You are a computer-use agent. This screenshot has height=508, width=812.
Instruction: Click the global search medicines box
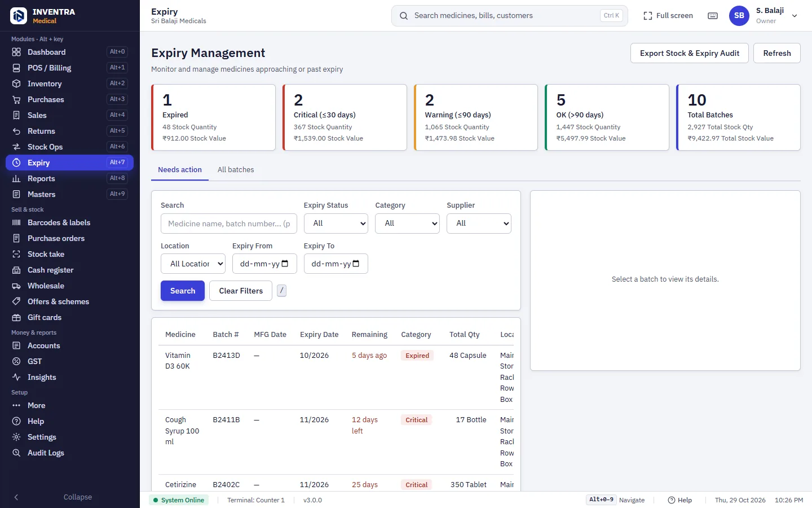(x=510, y=16)
